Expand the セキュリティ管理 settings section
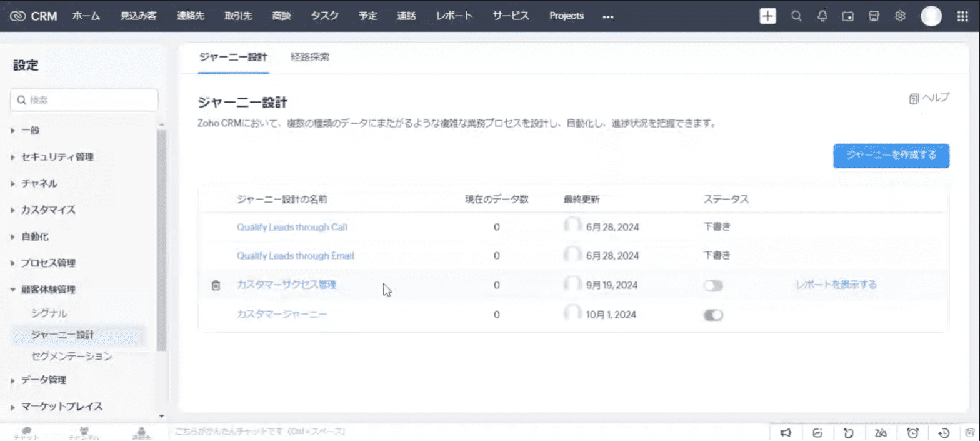The image size is (980, 441). coord(57,157)
